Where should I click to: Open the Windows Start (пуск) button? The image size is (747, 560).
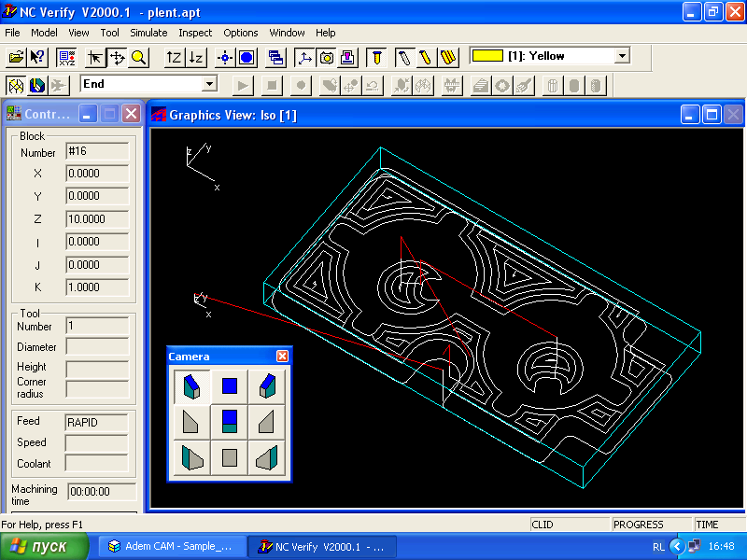44,546
